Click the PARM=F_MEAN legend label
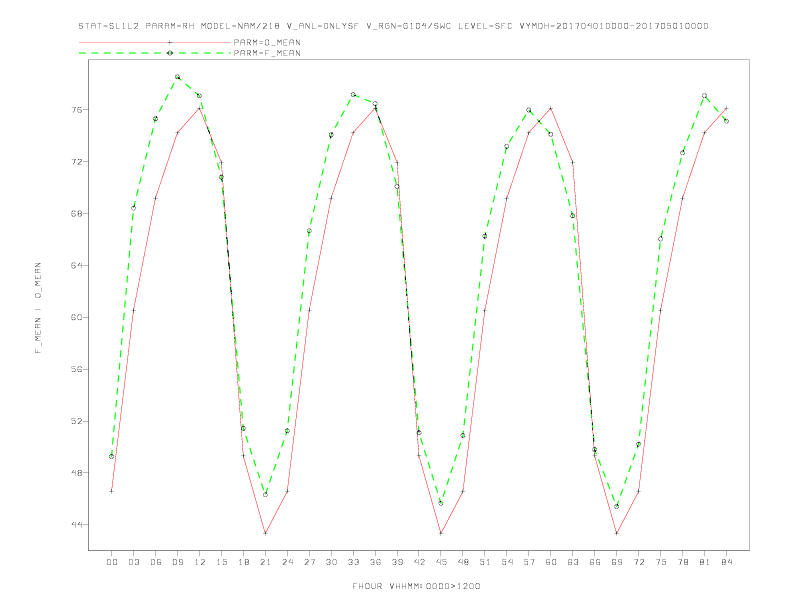The image size is (792, 612). 267,53
